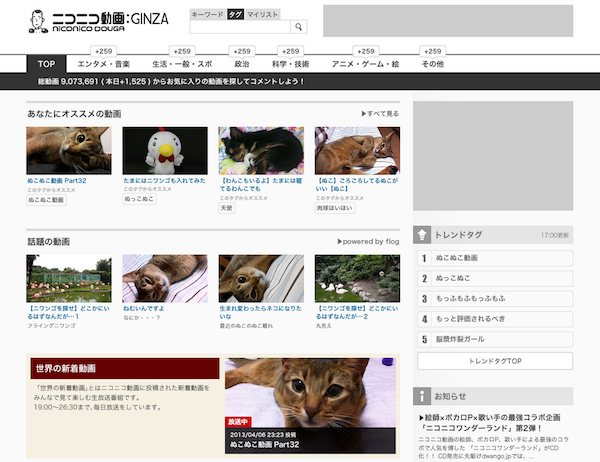600x462 pixels.
Task: Click the たまにはニワンゴも入れてみた title link
Action: click(165, 181)
